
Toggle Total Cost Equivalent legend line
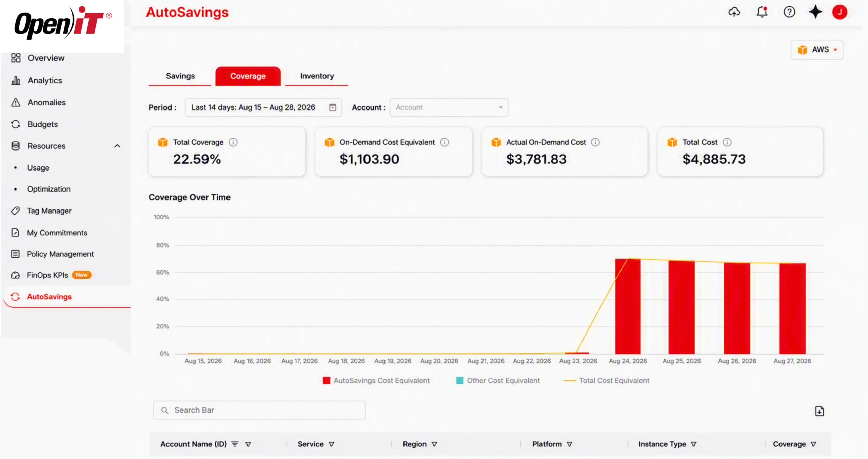tap(570, 380)
